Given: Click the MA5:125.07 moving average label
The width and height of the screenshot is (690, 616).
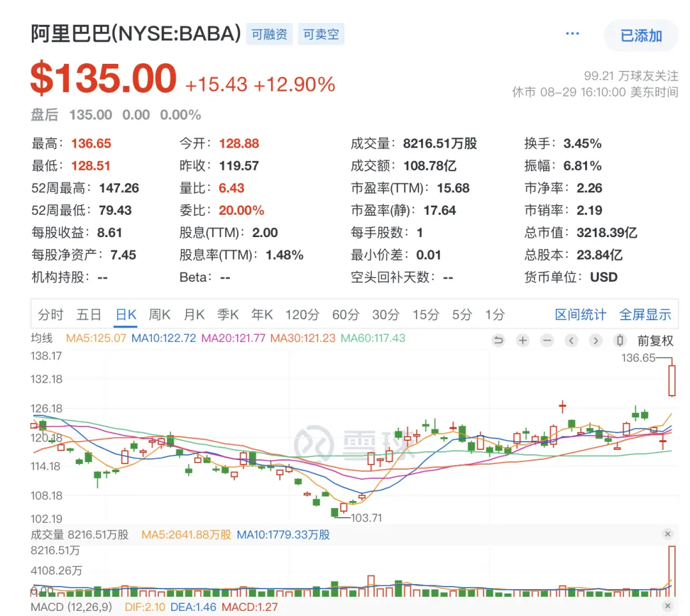Looking at the screenshot, I should (x=96, y=338).
